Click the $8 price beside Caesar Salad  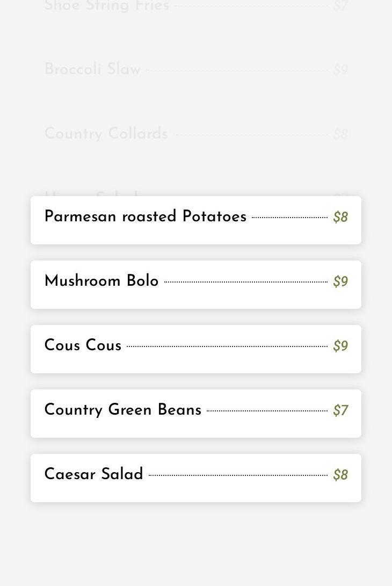point(340,475)
